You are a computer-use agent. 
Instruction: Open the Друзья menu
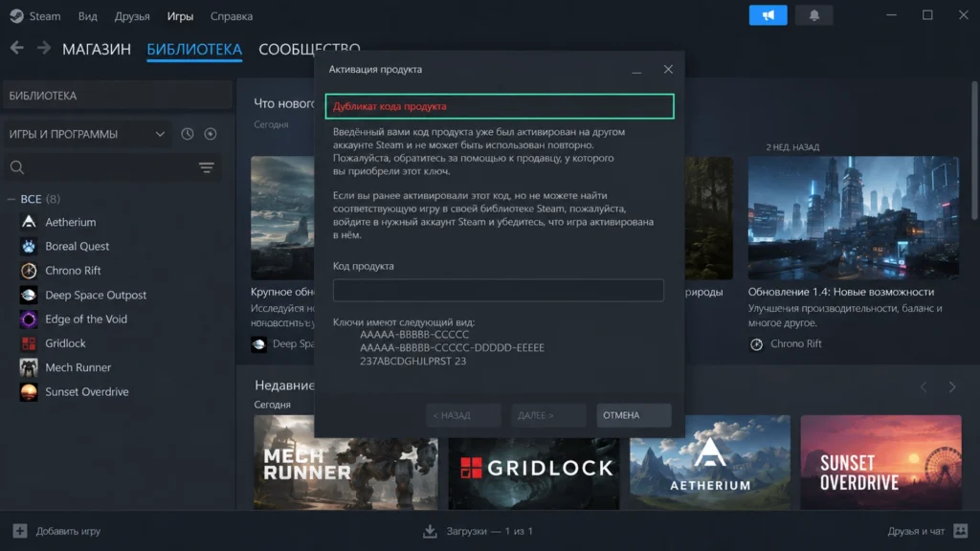[x=132, y=16]
